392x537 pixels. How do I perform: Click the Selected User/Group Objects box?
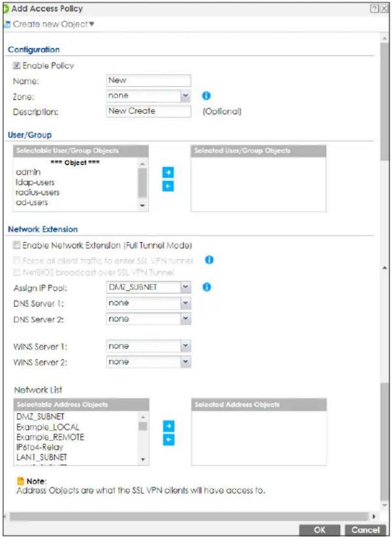258,184
